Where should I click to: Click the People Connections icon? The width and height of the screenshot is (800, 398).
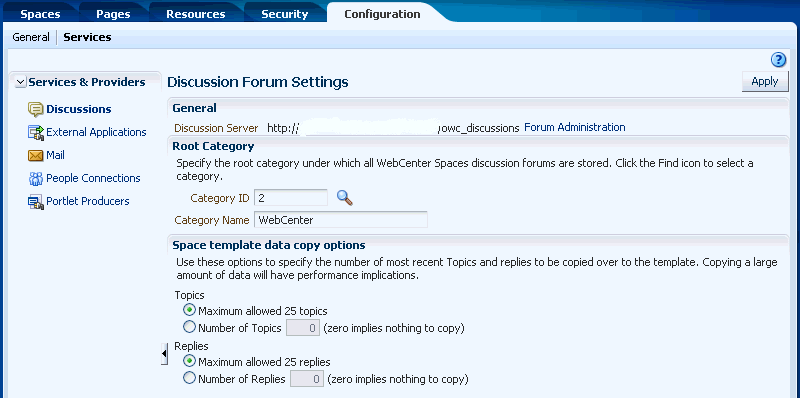36,179
